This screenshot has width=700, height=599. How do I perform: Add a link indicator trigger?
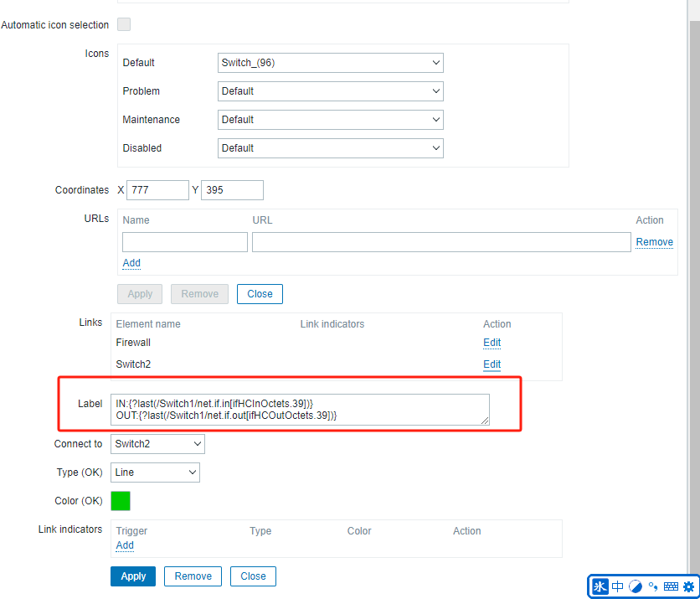[x=125, y=545]
